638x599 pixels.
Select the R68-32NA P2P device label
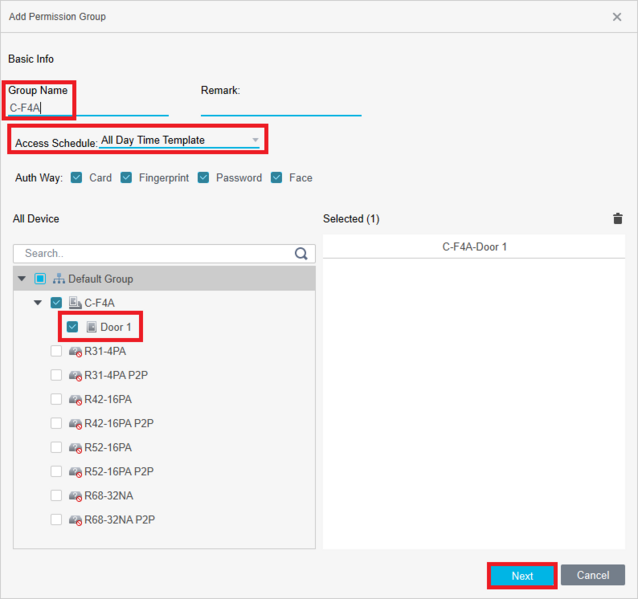point(120,520)
